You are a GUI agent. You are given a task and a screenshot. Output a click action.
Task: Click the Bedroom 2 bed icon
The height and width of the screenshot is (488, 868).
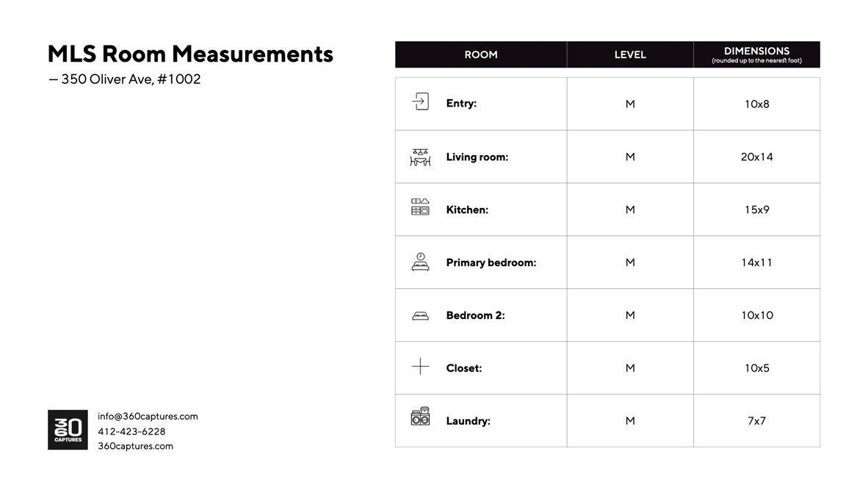coord(420,315)
